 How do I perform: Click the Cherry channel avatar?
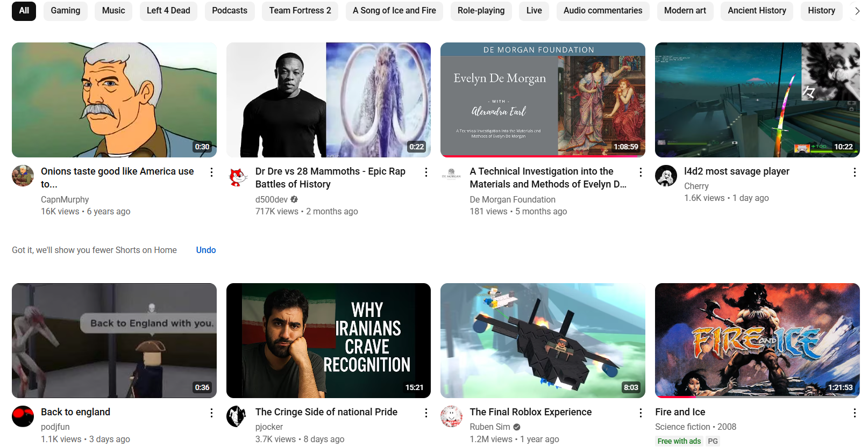pyautogui.click(x=666, y=176)
